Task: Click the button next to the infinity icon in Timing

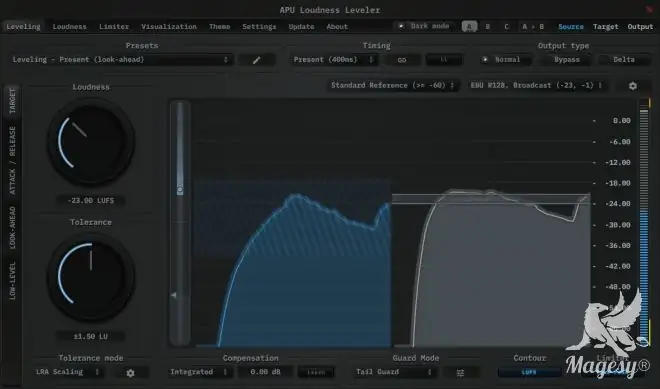Action: coord(444,60)
